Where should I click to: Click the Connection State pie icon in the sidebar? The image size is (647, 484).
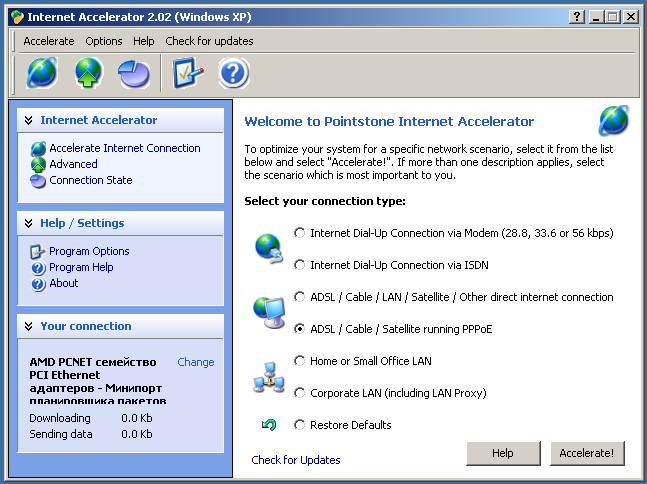tap(38, 181)
